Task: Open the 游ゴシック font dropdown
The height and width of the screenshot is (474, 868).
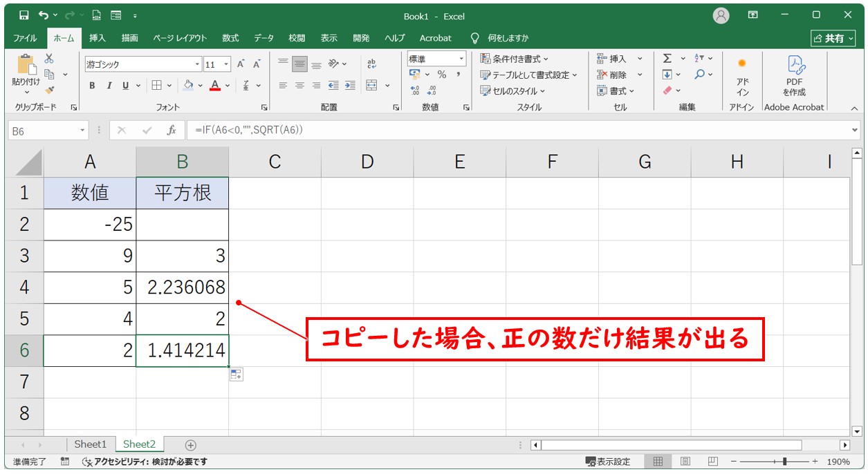Action: [197, 63]
